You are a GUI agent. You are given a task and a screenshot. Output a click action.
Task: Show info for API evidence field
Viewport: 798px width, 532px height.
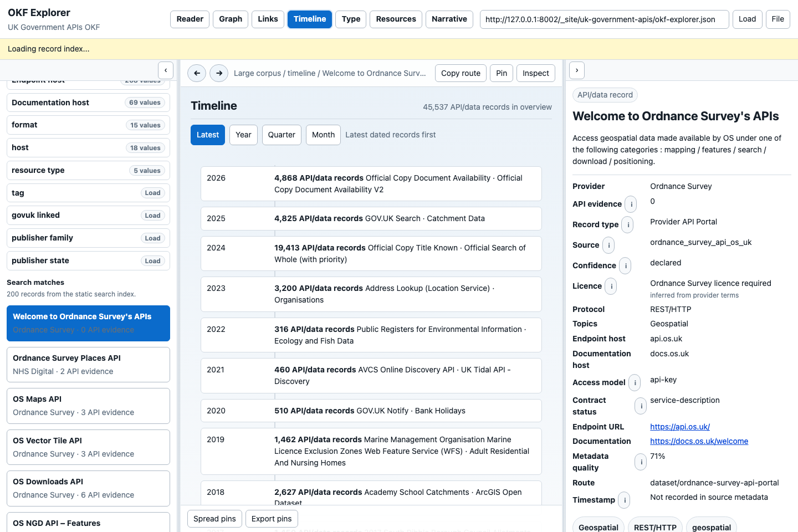pyautogui.click(x=631, y=204)
